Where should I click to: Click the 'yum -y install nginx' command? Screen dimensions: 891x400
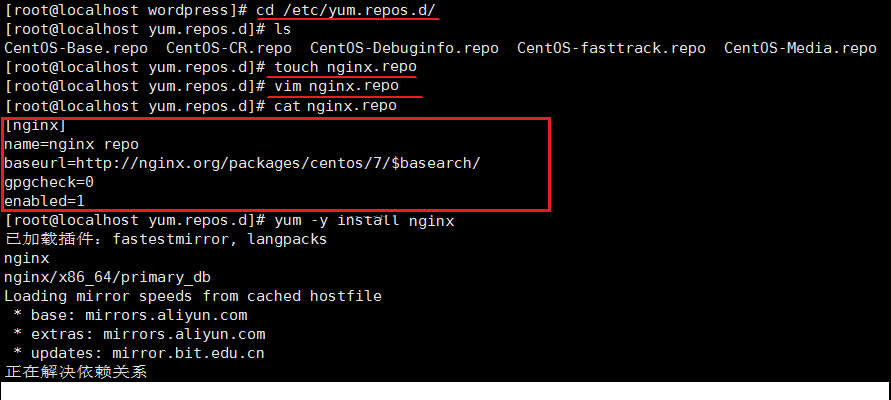363,220
